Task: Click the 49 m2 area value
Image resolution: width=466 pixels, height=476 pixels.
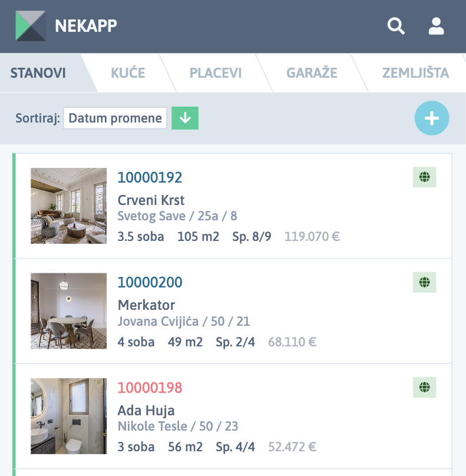Action: [x=185, y=342]
